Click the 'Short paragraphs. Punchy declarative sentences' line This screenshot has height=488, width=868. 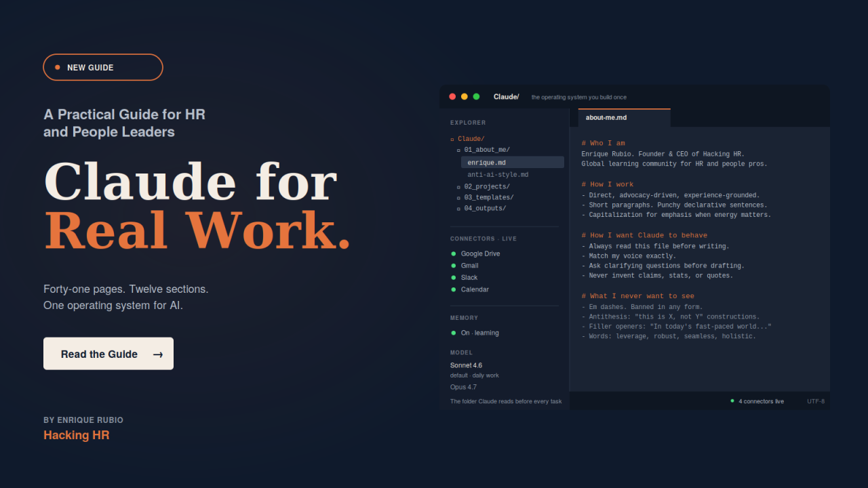coord(675,205)
